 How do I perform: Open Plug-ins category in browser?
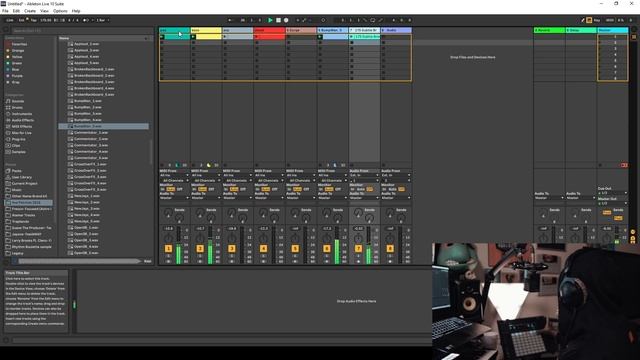18,139
